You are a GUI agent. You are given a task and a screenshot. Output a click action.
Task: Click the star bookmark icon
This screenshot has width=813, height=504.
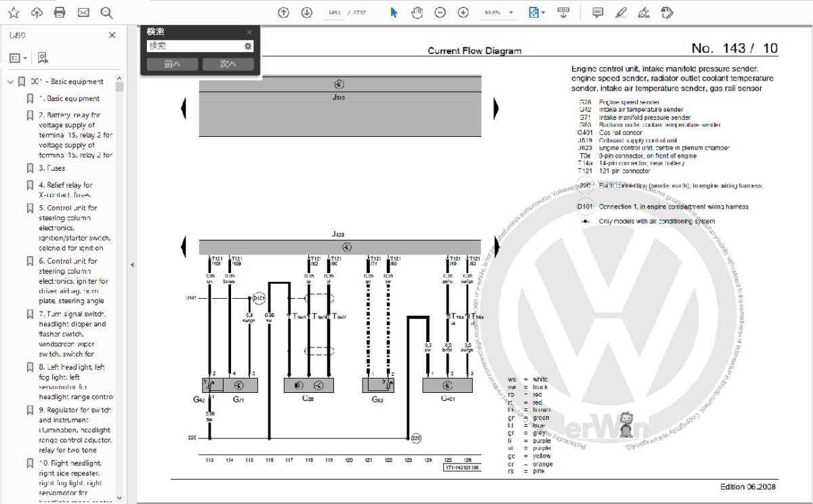pyautogui.click(x=14, y=13)
